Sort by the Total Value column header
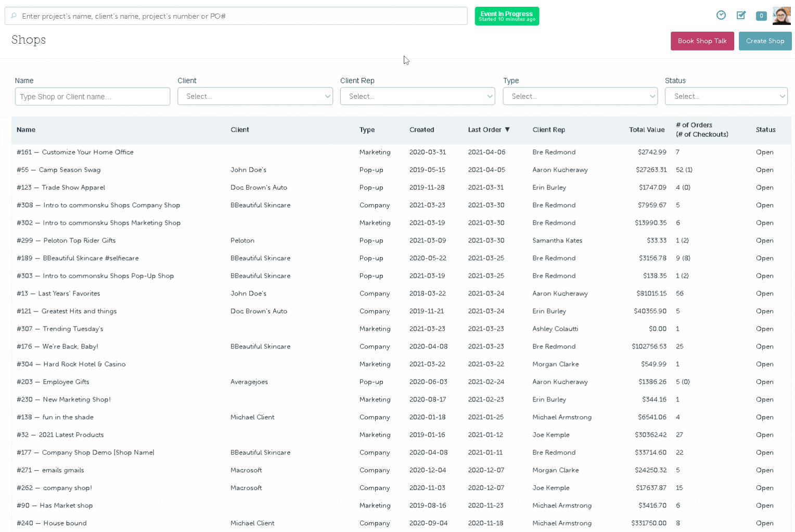The image size is (795, 532). [646, 130]
